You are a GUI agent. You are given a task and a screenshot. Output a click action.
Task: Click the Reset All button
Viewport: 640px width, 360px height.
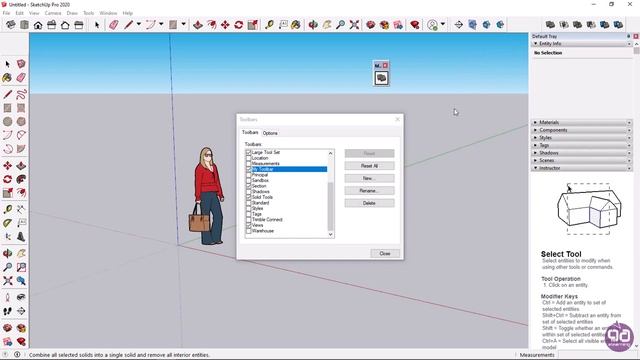(369, 166)
